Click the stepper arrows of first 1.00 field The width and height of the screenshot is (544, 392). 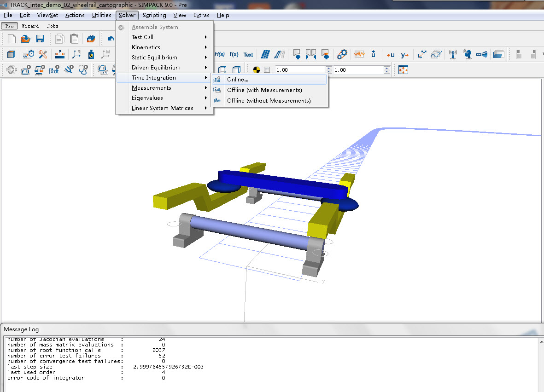328,70
